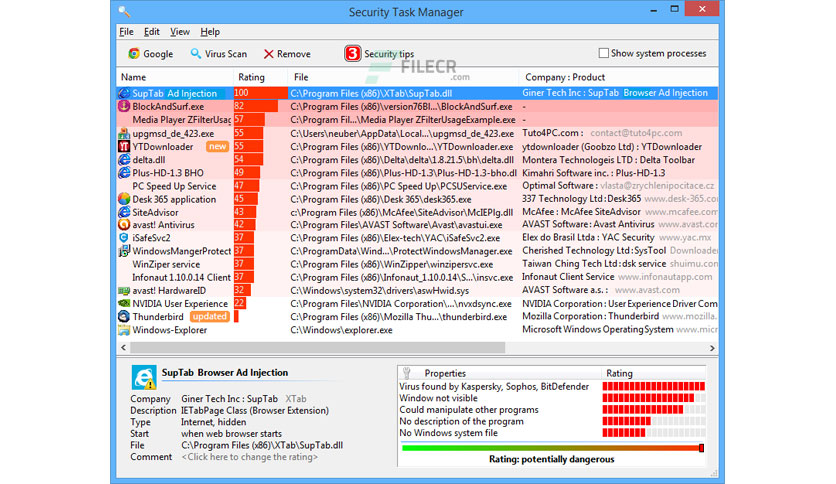The height and width of the screenshot is (484, 836).
Task: Click the explorer.exe file path cell
Action: [341, 330]
